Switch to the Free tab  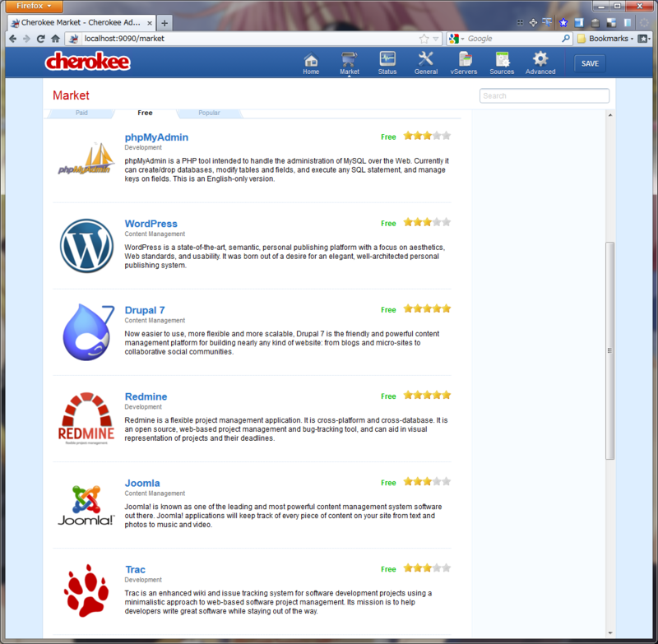tap(145, 113)
